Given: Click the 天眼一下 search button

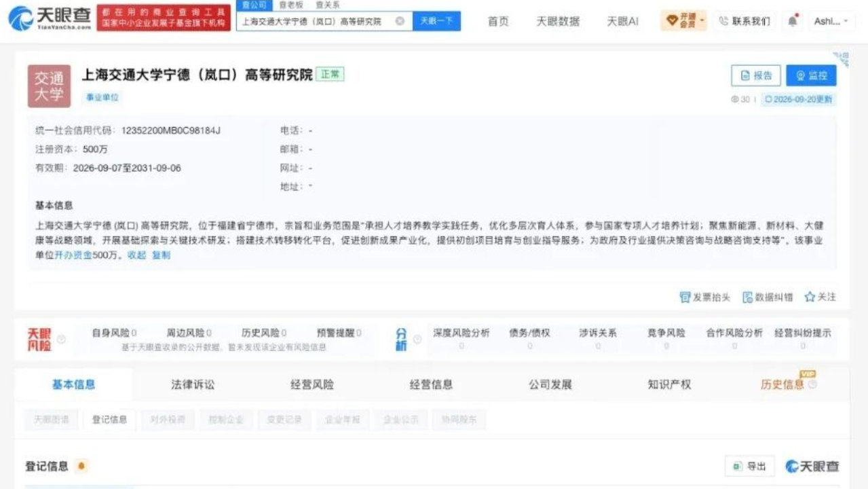Looking at the screenshot, I should click(x=436, y=21).
